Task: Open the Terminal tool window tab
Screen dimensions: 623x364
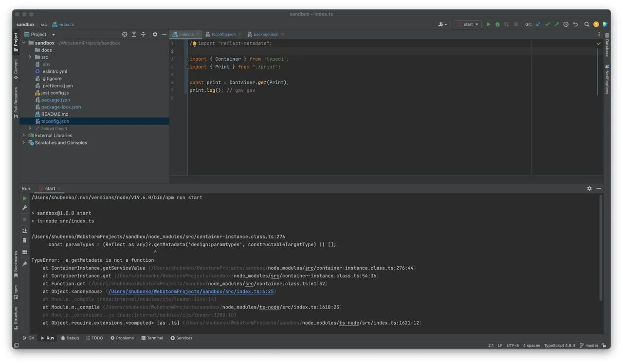Action: point(152,338)
